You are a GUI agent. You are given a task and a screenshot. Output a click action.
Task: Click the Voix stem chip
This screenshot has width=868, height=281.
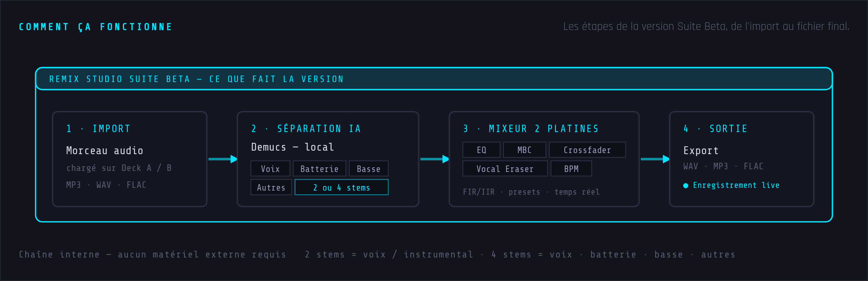click(270, 168)
